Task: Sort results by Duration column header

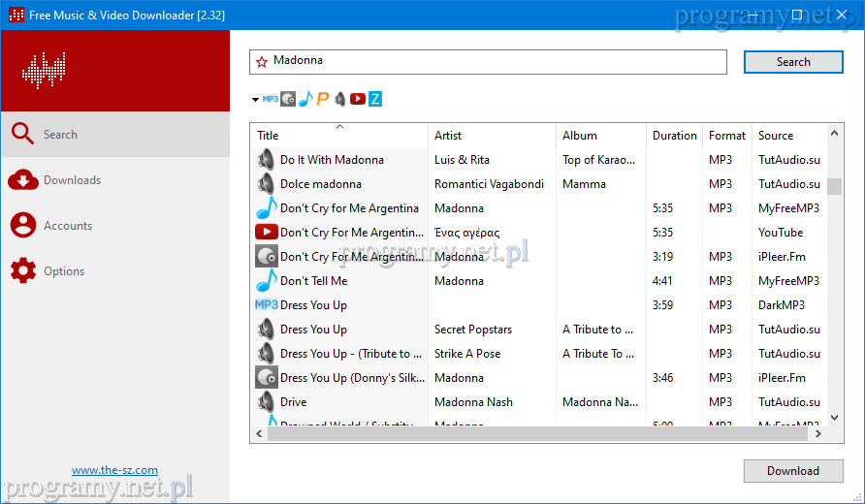Action: click(x=674, y=136)
